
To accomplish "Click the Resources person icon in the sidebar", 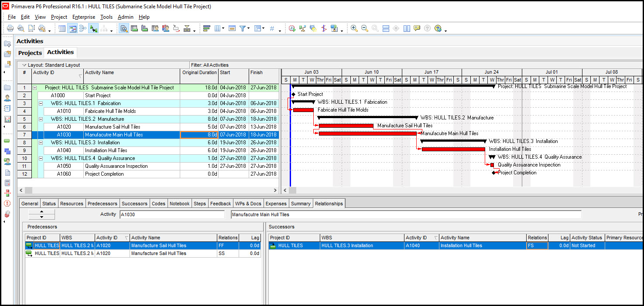I will point(7,98).
